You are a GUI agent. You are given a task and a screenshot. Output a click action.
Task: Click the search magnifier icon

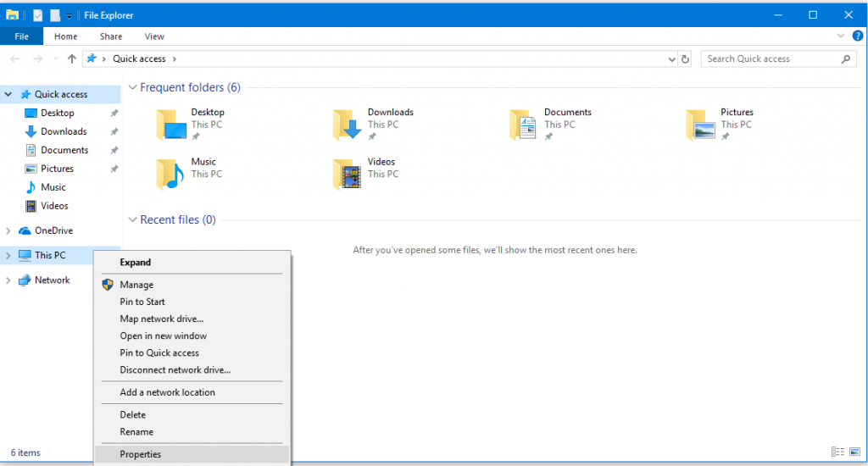coord(846,58)
